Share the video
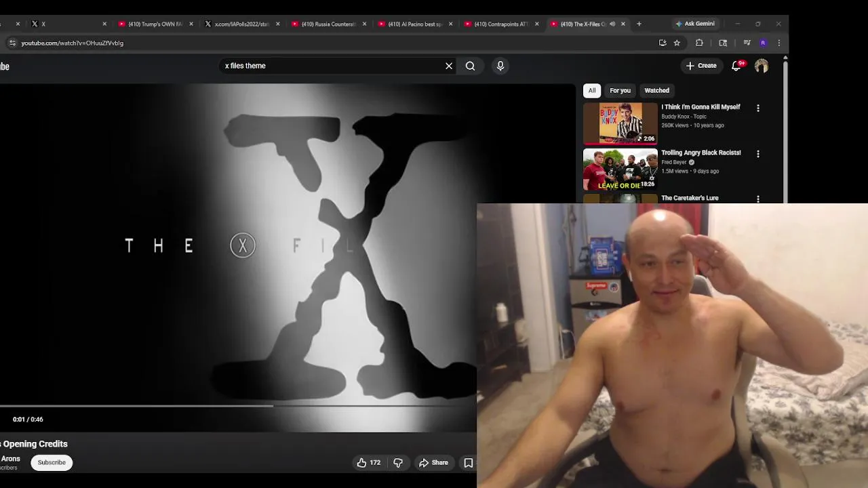The height and width of the screenshot is (488, 868). (433, 462)
